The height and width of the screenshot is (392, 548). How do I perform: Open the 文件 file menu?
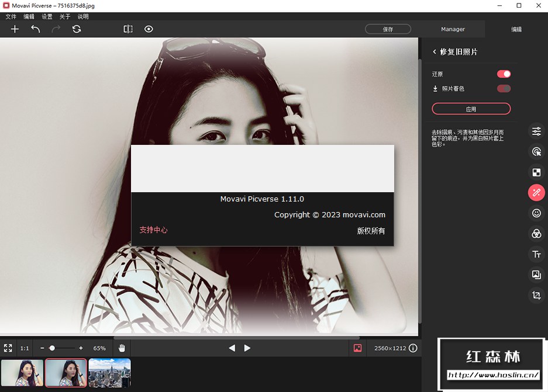click(x=11, y=16)
